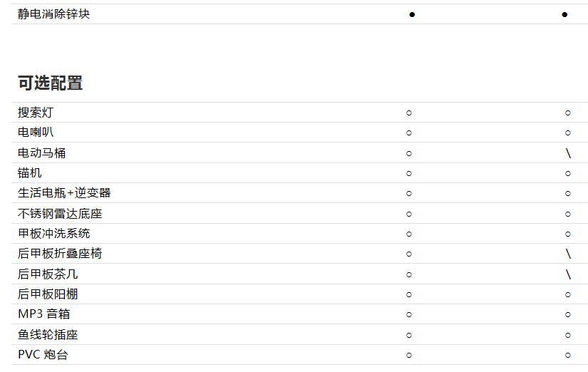Click the backslash mark in 后甲板茶几 row
The image size is (588, 372).
click(x=568, y=274)
